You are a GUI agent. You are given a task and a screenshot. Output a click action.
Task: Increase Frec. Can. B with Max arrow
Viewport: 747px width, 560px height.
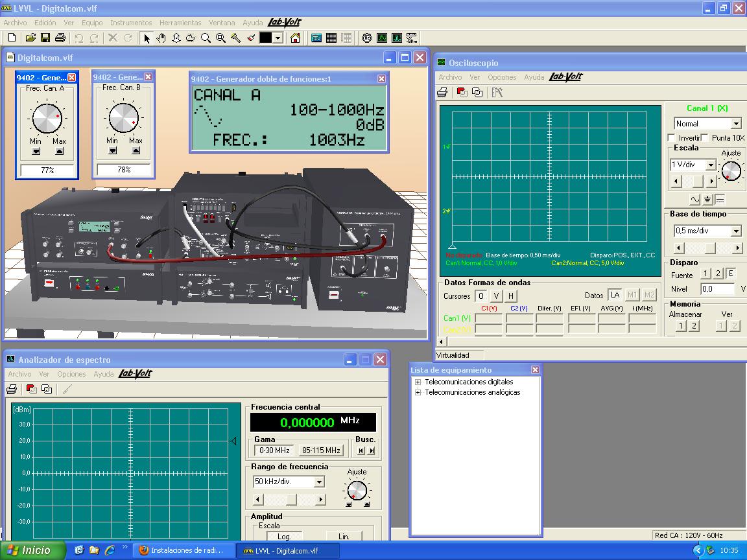click(x=136, y=150)
